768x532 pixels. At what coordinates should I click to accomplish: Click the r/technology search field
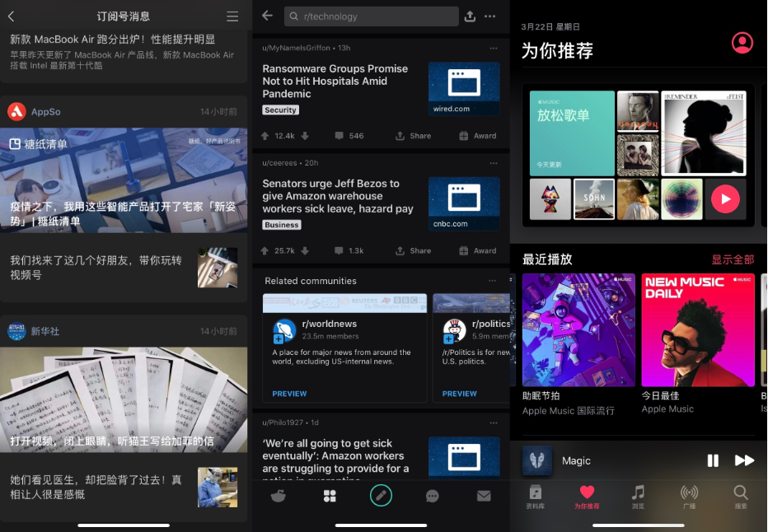pyautogui.click(x=372, y=16)
